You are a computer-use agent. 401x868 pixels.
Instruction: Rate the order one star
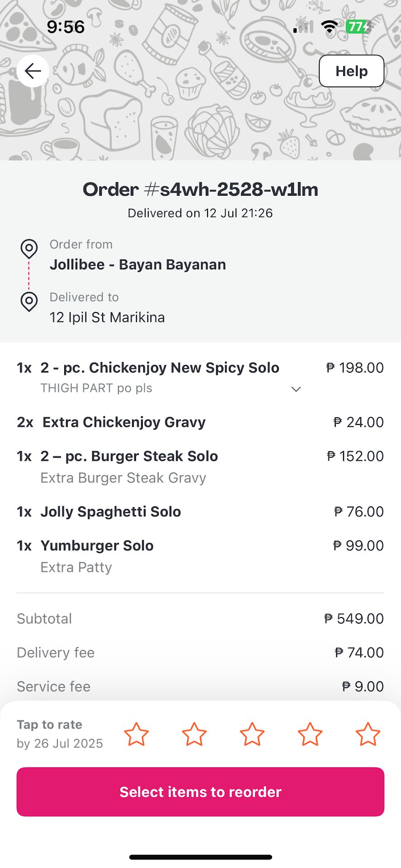[x=136, y=734]
